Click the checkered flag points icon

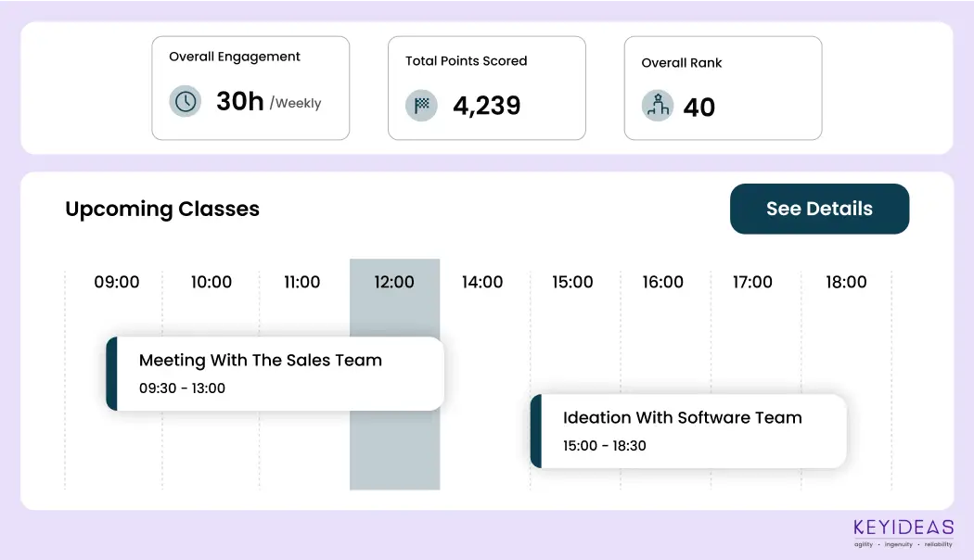point(421,105)
